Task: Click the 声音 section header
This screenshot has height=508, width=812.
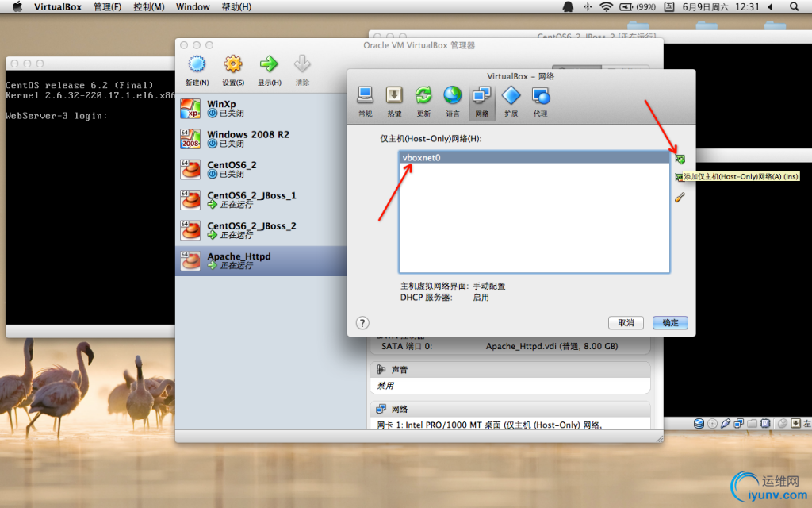Action: 510,369
